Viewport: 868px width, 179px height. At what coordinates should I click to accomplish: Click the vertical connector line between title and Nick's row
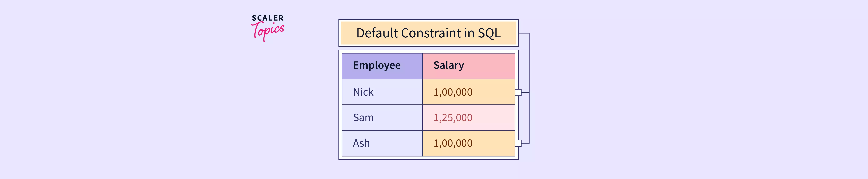pos(529,63)
